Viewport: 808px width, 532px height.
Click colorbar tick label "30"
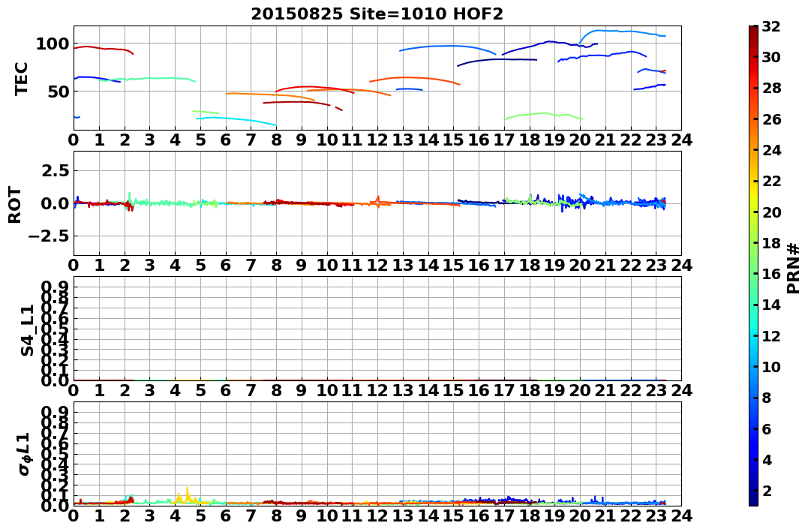click(x=771, y=57)
